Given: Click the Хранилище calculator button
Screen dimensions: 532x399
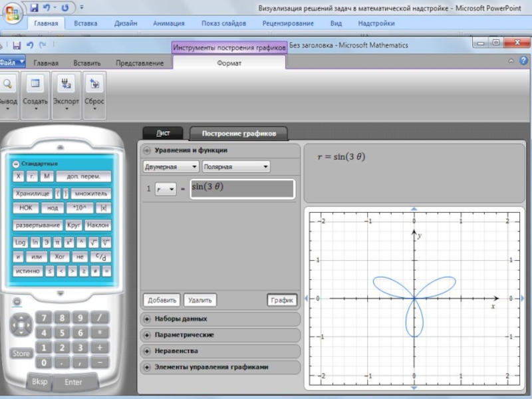Looking at the screenshot, I should [x=33, y=194].
